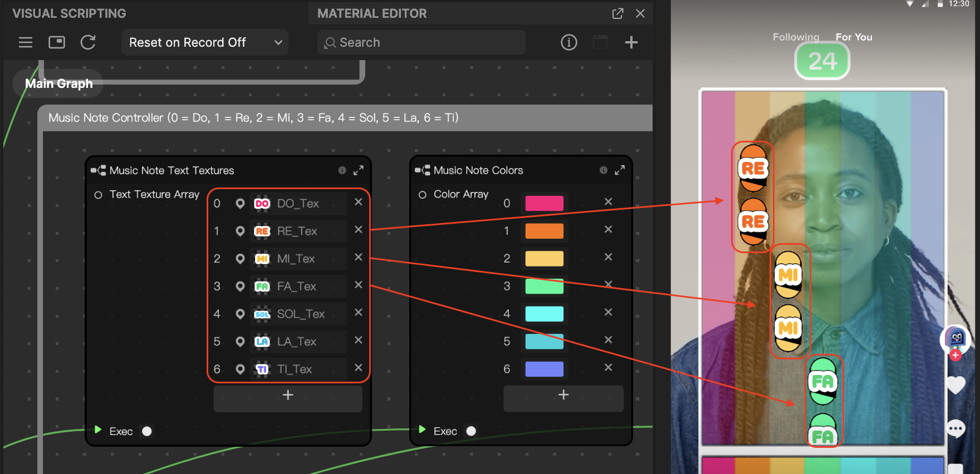Click the refresh graph icon

pyautogui.click(x=88, y=42)
